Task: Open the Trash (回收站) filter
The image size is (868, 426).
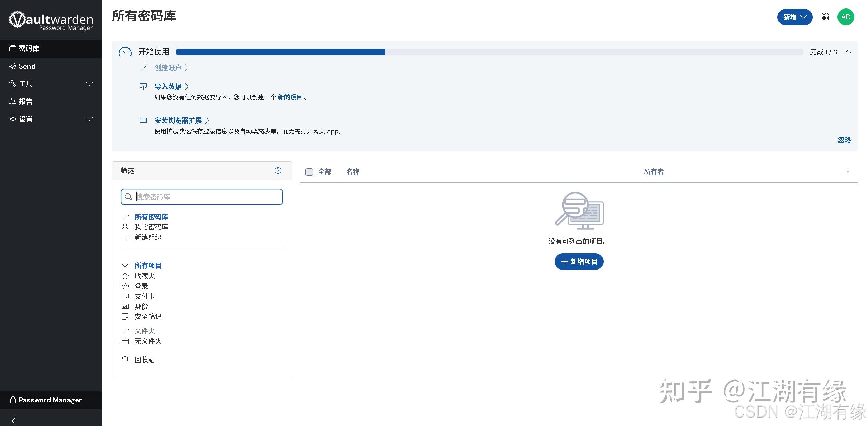Action: [x=144, y=359]
